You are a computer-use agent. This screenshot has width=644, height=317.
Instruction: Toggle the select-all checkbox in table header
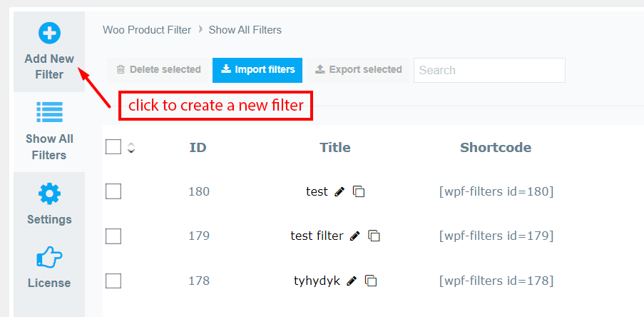(x=113, y=147)
